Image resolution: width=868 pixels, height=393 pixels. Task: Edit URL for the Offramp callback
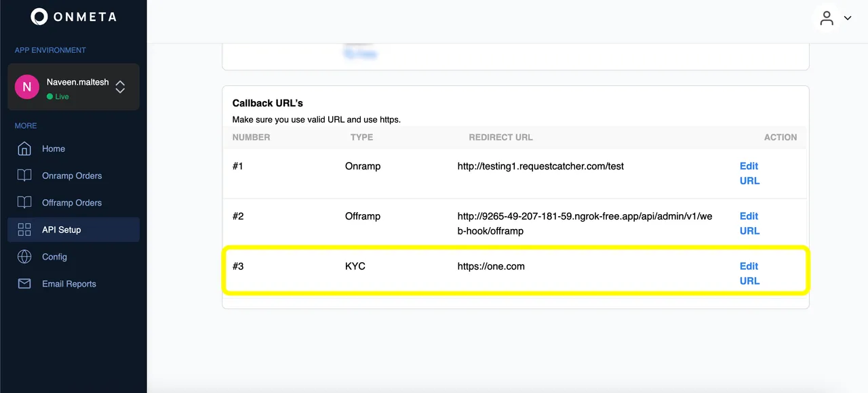click(x=749, y=224)
